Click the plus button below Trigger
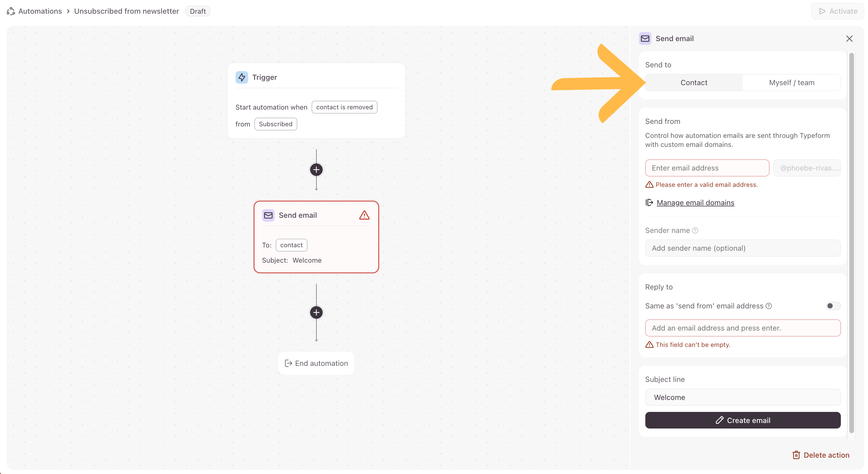Viewport: 868px width, 474px height. click(x=316, y=170)
